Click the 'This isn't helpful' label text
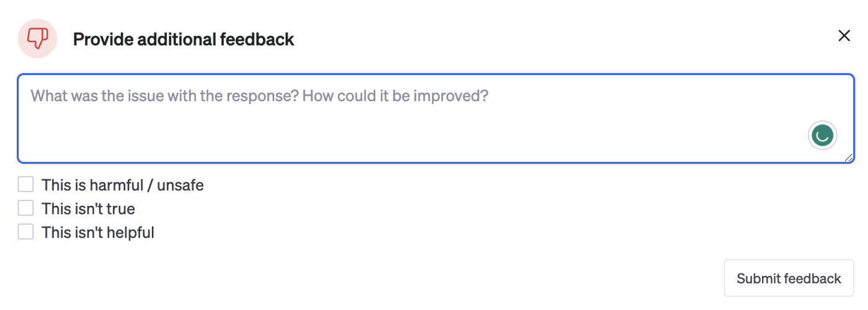868x310 pixels. (x=97, y=232)
